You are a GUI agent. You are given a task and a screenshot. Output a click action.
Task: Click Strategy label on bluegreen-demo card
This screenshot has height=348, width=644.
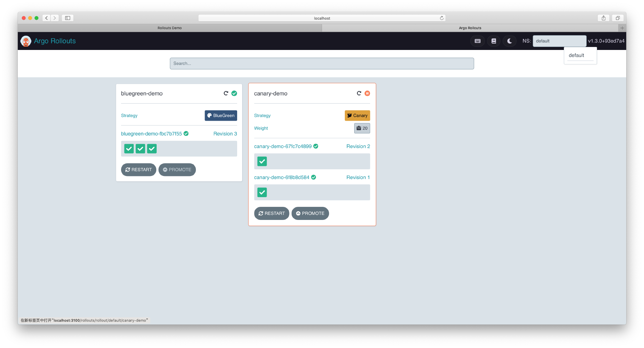click(129, 115)
